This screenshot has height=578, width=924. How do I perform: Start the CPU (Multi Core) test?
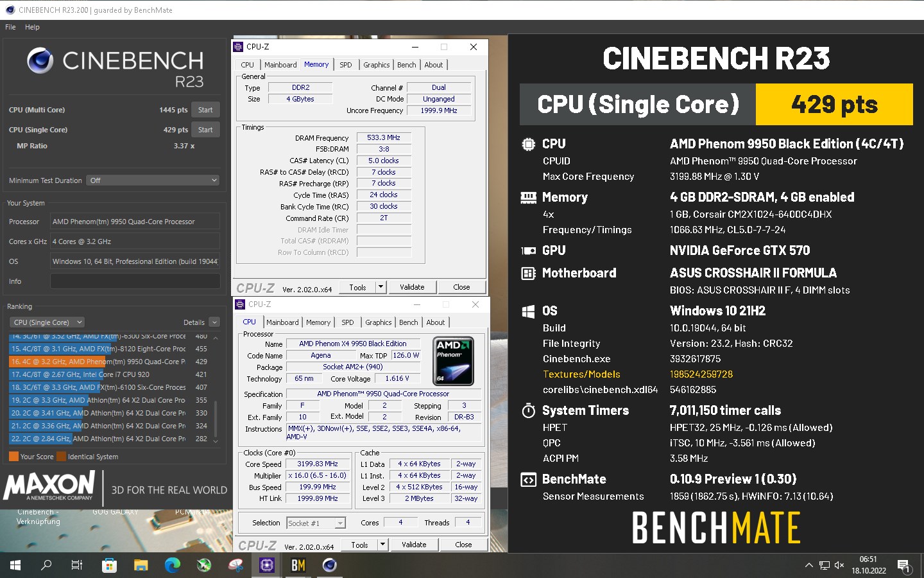(x=205, y=110)
